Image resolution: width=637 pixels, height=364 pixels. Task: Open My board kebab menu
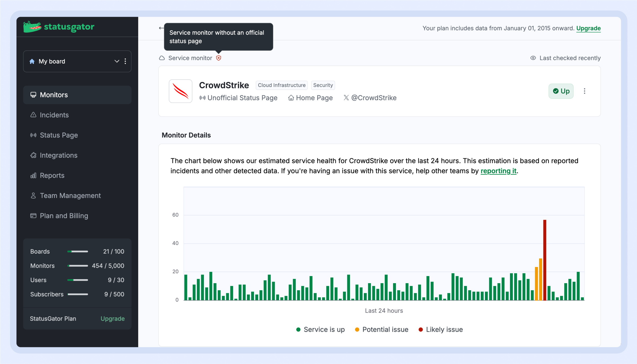tap(125, 62)
